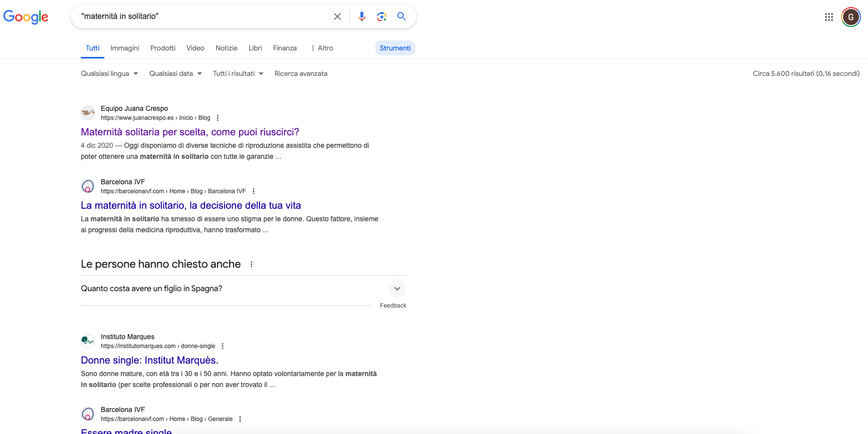This screenshot has width=868, height=434.
Task: Switch to the Notizie tab
Action: [x=226, y=48]
